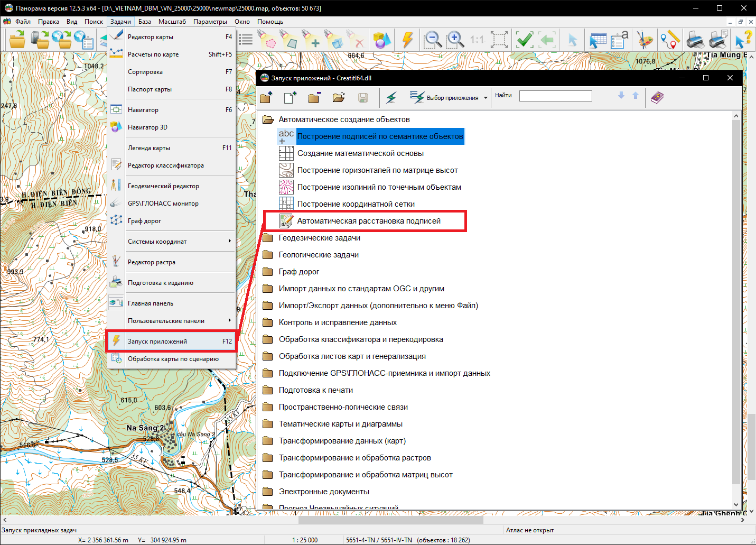Click the add new folder icon in launcher
756x545 pixels.
coord(266,97)
